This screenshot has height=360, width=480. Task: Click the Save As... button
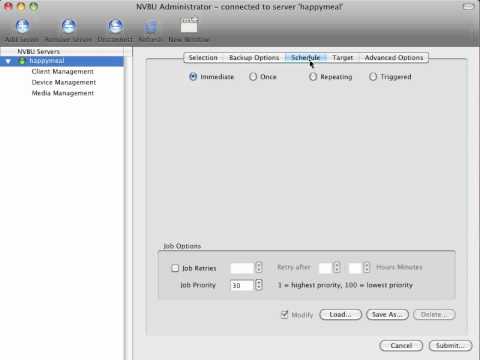387,315
